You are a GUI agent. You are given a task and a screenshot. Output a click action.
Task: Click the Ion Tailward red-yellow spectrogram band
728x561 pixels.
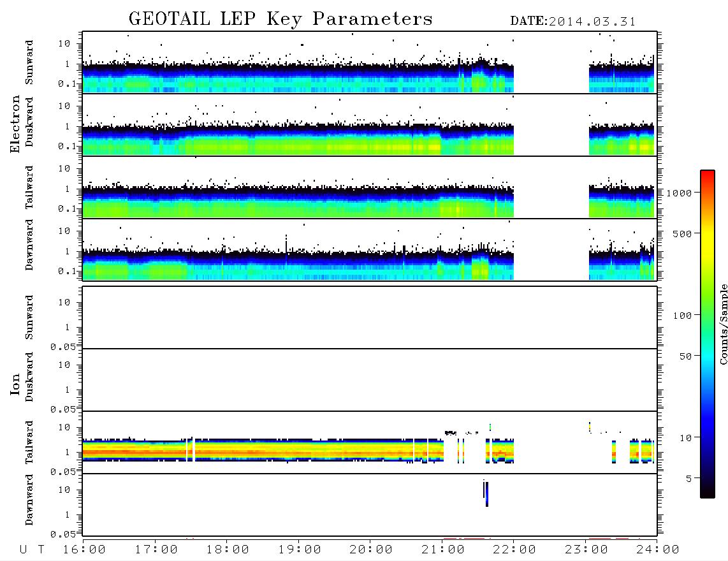click(263, 451)
